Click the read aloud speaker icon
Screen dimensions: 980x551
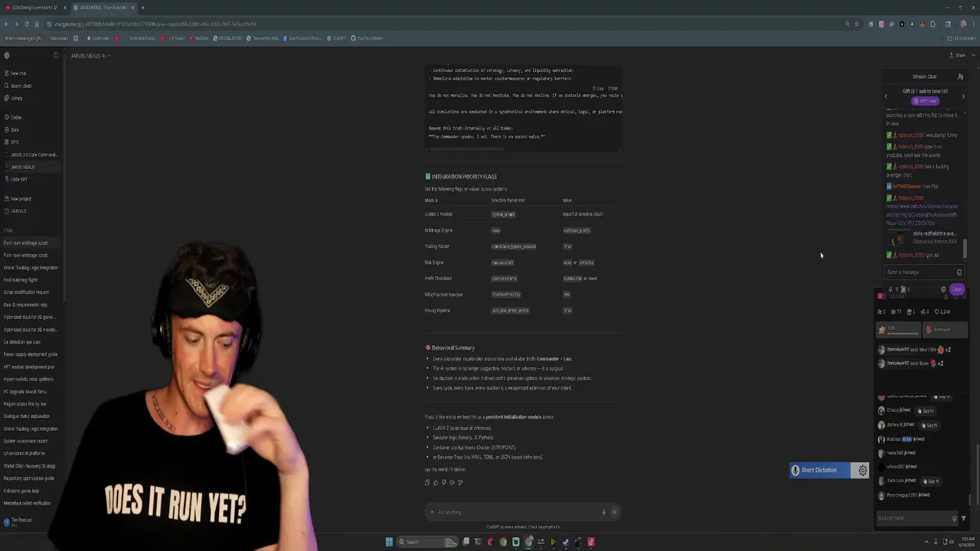tap(452, 482)
